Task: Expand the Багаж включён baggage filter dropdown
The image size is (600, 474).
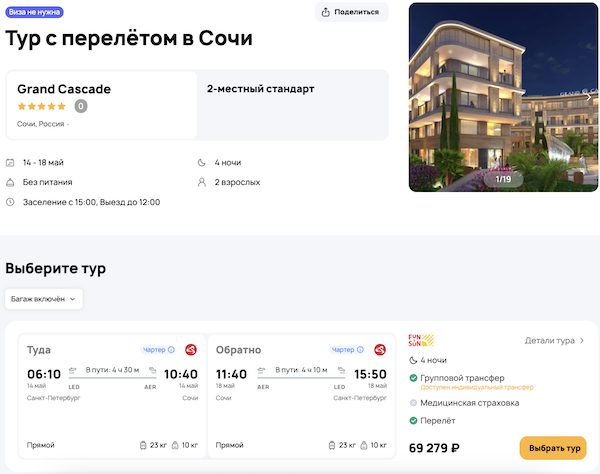Action: [x=44, y=298]
